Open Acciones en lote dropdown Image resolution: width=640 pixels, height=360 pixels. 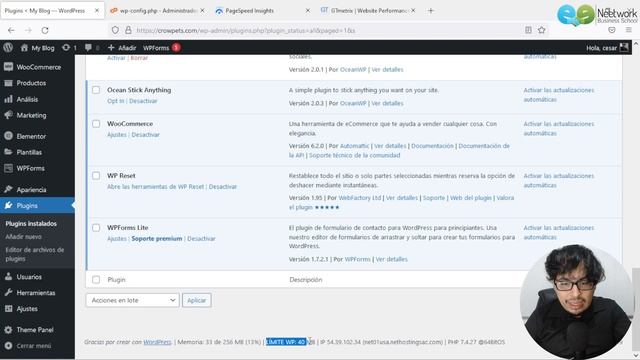pos(132,300)
